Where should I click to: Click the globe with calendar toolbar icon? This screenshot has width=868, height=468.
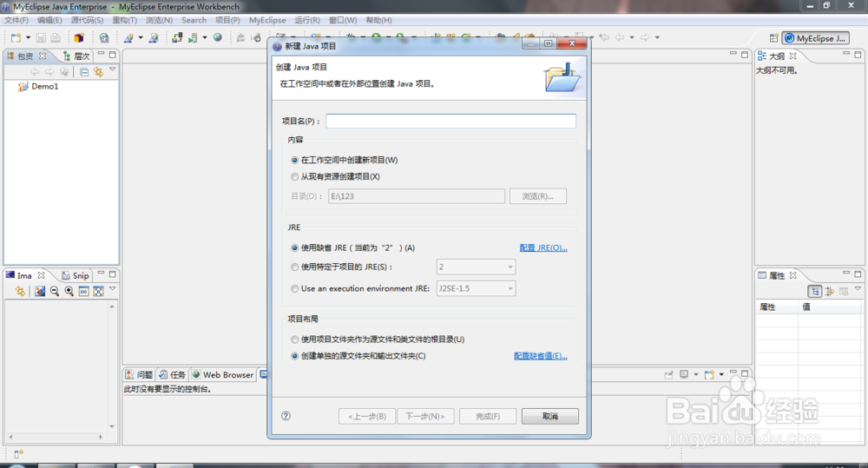coord(104,37)
